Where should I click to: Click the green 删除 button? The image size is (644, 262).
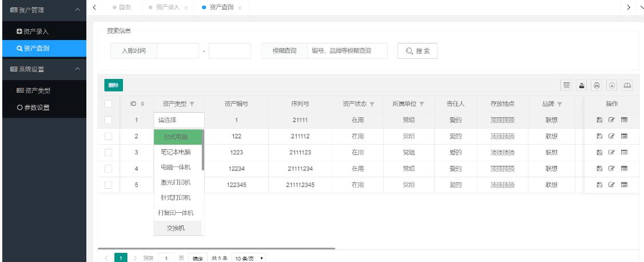pyautogui.click(x=112, y=85)
